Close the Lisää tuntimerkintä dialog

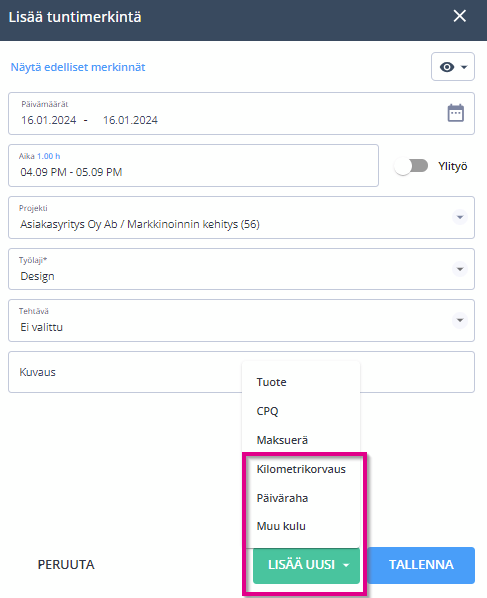[460, 16]
